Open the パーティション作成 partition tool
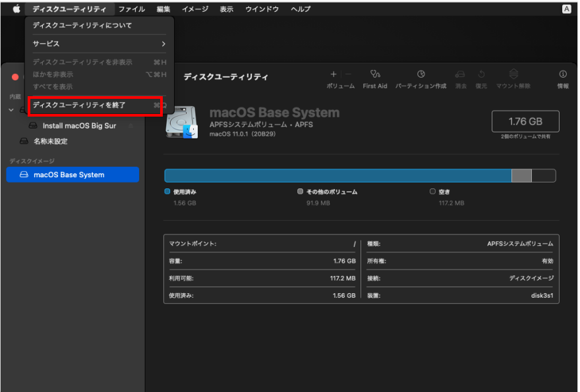 421,74
